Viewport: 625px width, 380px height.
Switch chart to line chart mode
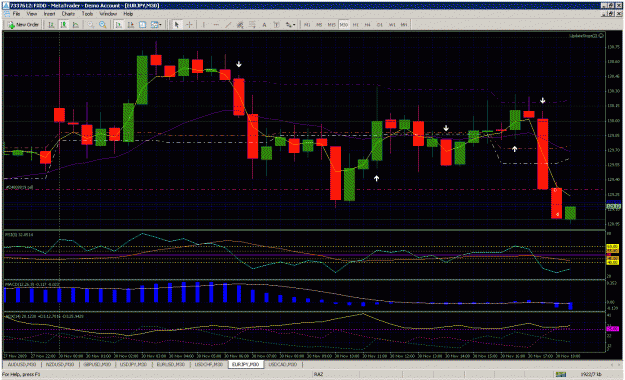pos(75,25)
